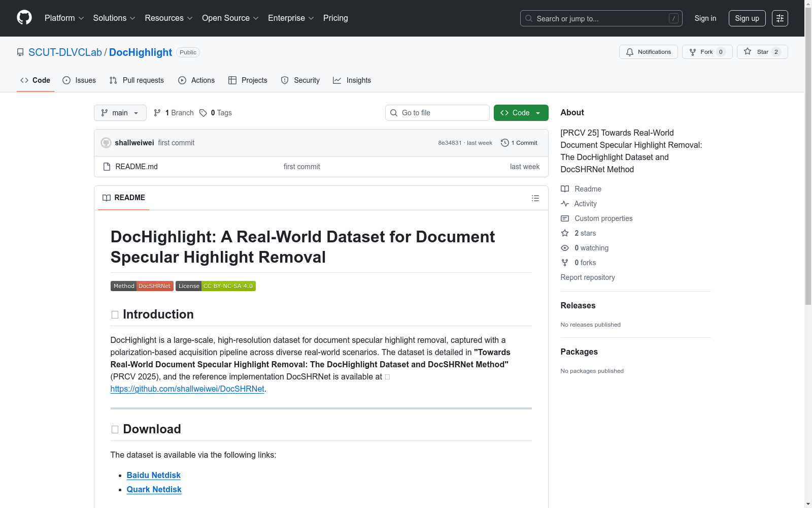Click the book icon in README header
Image resolution: width=812 pixels, height=508 pixels.
[107, 198]
